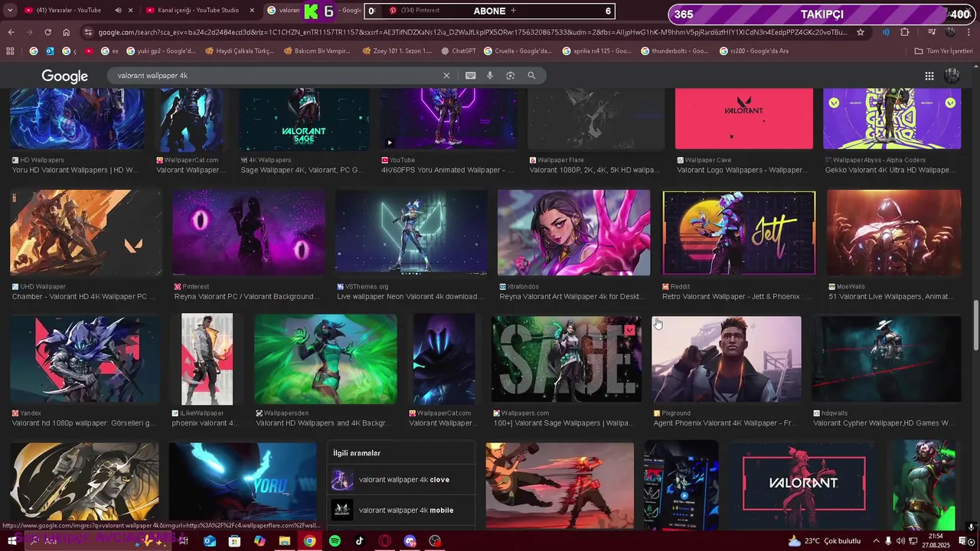
Task: Open the Tüm Yer İşaretleri bookmarks folder
Action: click(943, 51)
